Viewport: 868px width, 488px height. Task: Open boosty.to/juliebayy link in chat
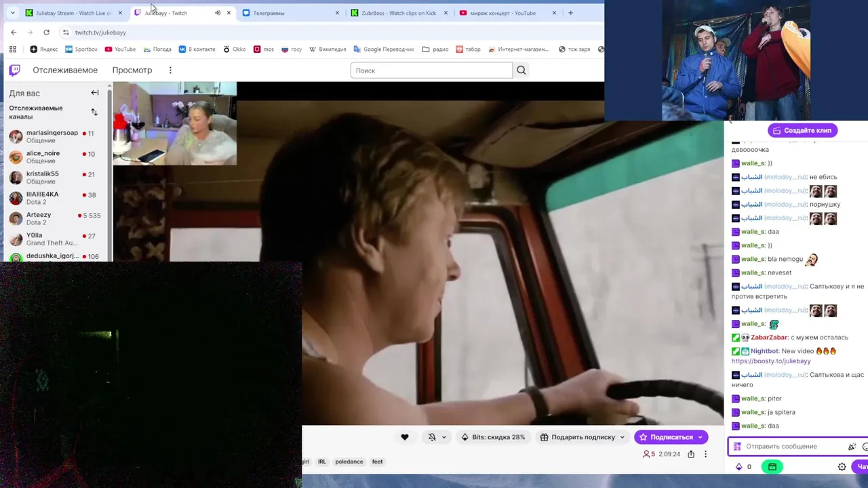coord(771,361)
